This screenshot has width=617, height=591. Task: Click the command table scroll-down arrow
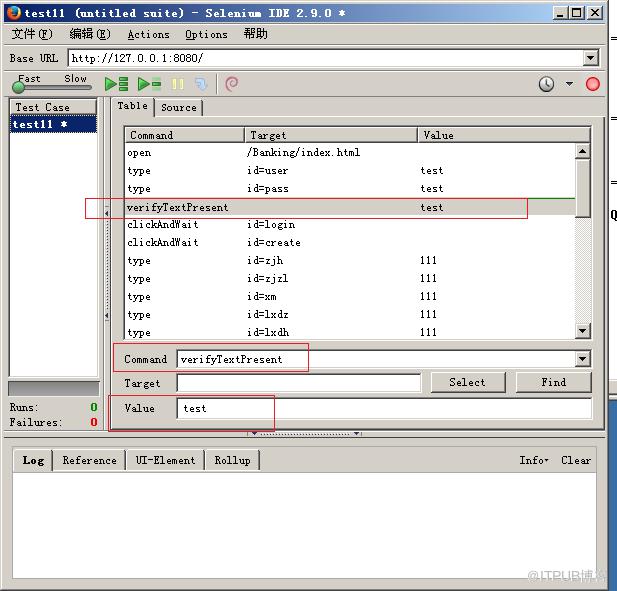click(x=582, y=331)
